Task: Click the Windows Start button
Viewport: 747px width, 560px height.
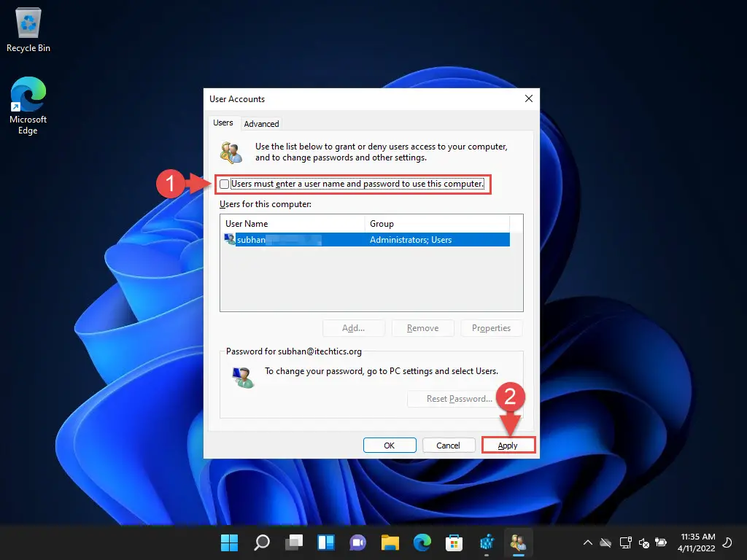Action: click(229, 542)
